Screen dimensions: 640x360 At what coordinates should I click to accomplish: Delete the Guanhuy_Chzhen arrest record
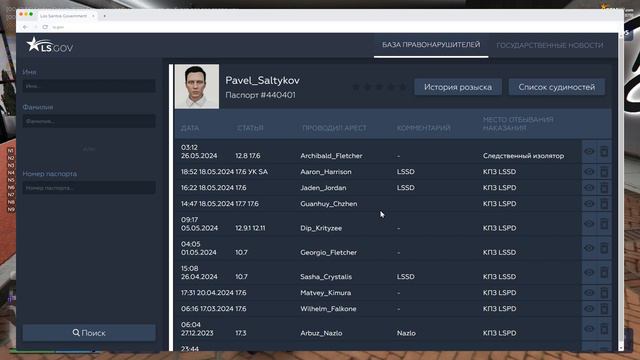pyautogui.click(x=604, y=204)
